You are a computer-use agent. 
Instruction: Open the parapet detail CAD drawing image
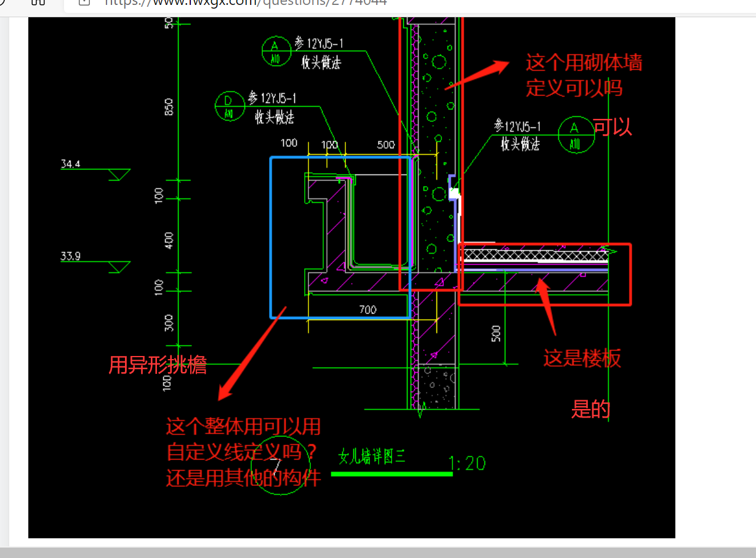click(x=352, y=277)
